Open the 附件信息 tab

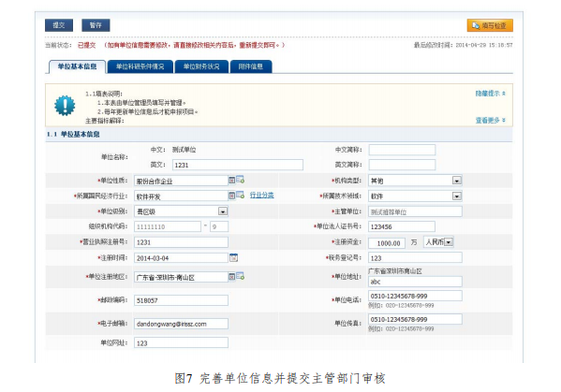click(x=251, y=66)
